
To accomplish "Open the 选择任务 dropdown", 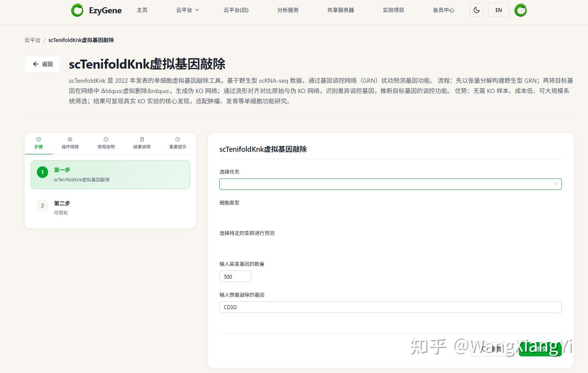I will 390,184.
